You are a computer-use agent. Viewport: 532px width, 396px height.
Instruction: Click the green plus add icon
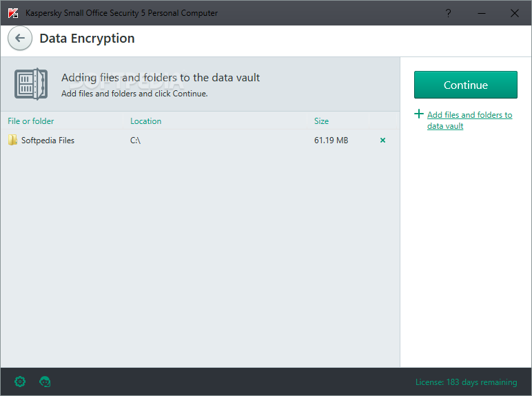[x=419, y=114]
